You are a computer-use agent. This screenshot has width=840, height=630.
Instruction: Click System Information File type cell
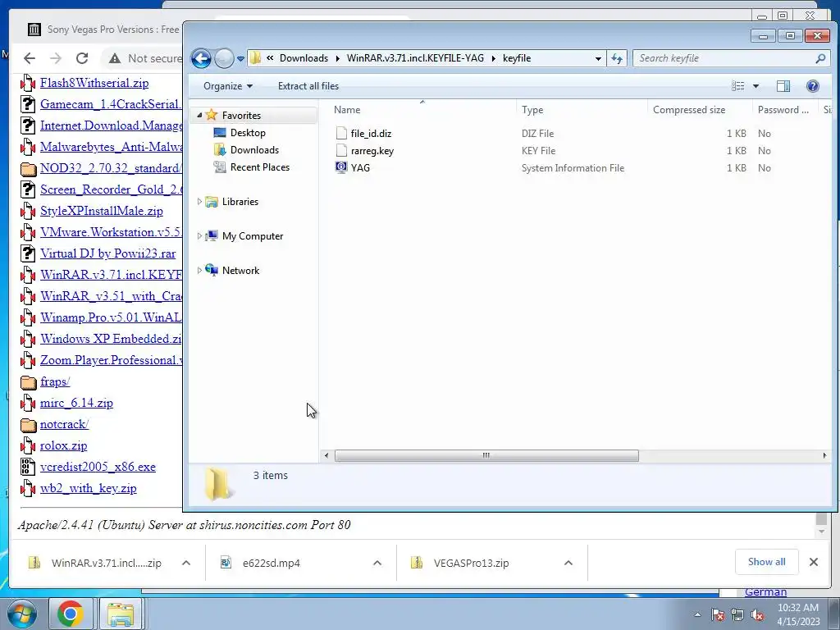[573, 167]
